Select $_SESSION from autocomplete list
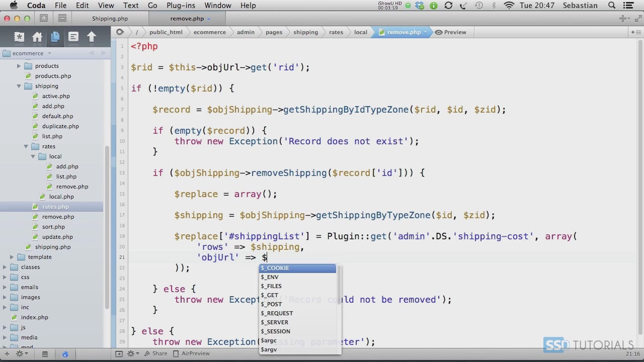 point(276,331)
